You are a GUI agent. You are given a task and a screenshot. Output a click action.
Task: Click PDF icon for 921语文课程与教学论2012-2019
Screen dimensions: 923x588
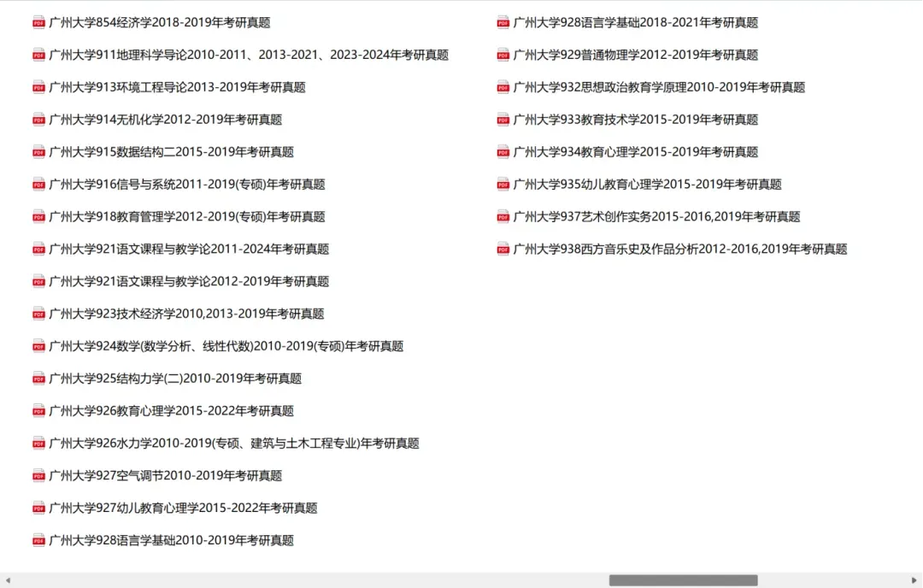pyautogui.click(x=38, y=282)
